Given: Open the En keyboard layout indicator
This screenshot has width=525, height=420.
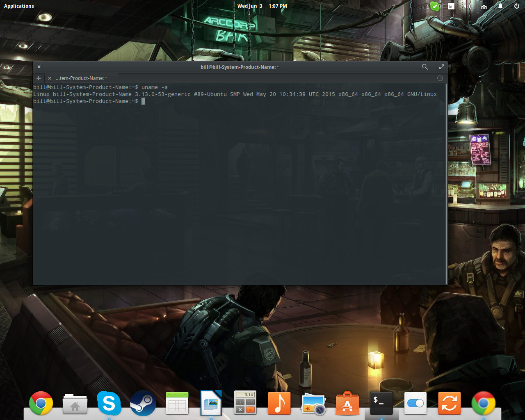Looking at the screenshot, I should (451, 6).
